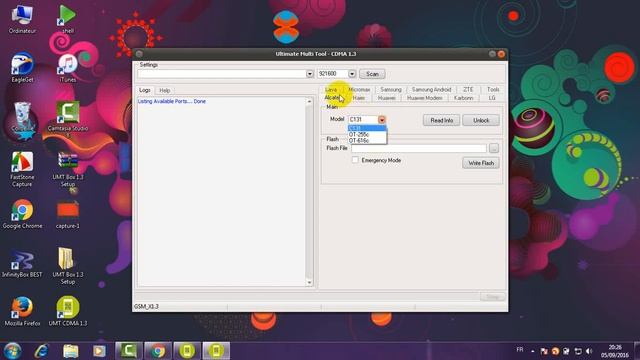Image resolution: width=640 pixels, height=360 pixels.
Task: Open InfinityBox BEST desktop shortcut
Action: tap(22, 264)
